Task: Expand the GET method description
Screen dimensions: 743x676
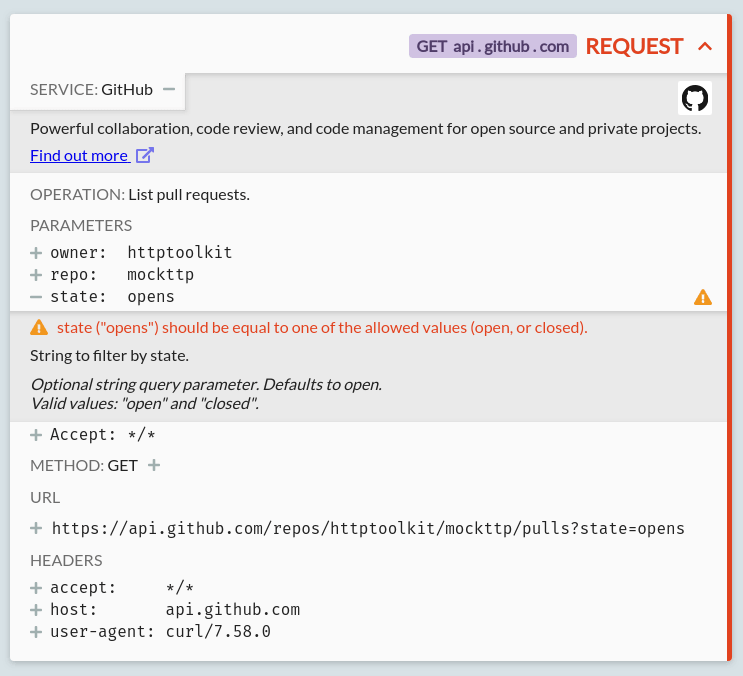Action: 154,465
